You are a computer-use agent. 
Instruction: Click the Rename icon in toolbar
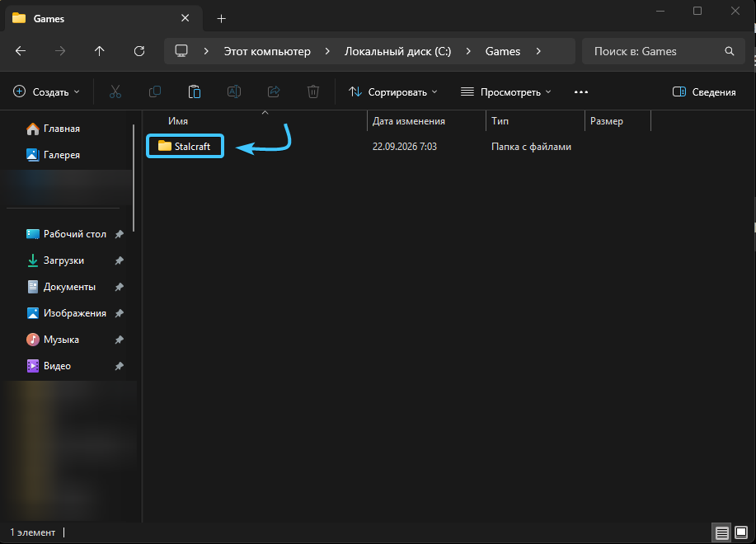coord(234,91)
